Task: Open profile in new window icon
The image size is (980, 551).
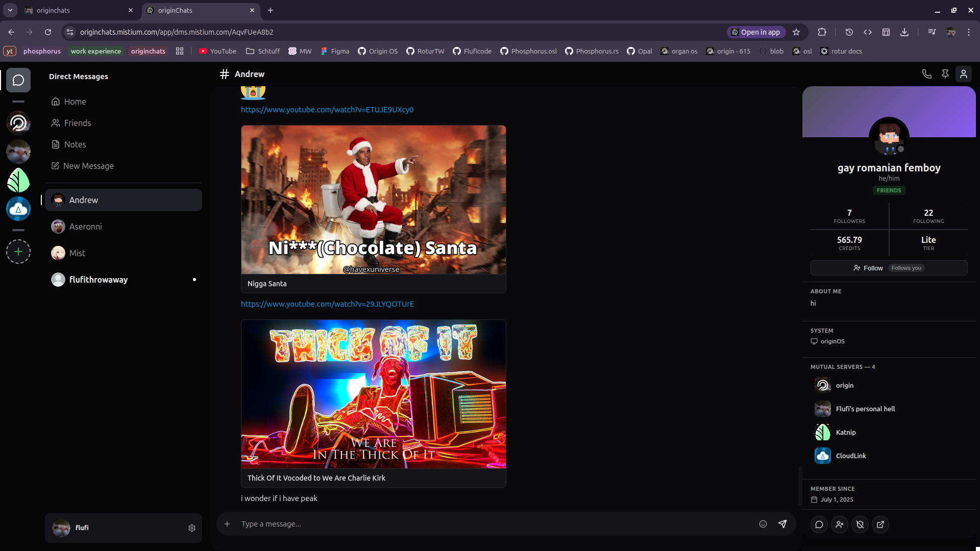Action: coord(880,524)
